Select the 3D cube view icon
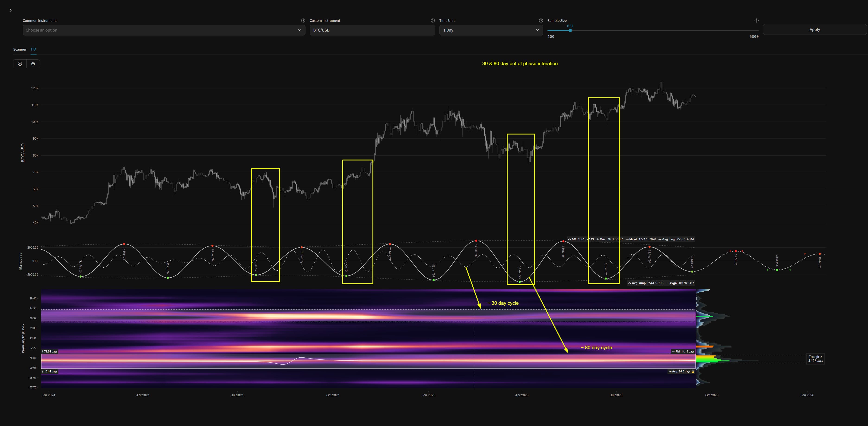 (33, 64)
